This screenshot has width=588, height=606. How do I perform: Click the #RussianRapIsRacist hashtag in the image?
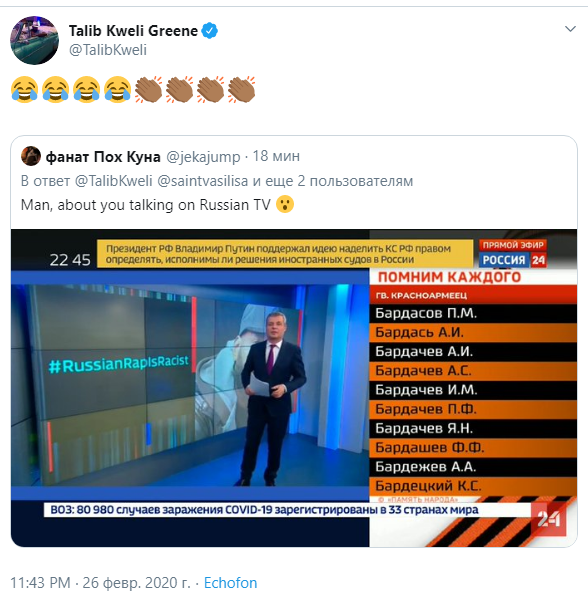pos(119,364)
